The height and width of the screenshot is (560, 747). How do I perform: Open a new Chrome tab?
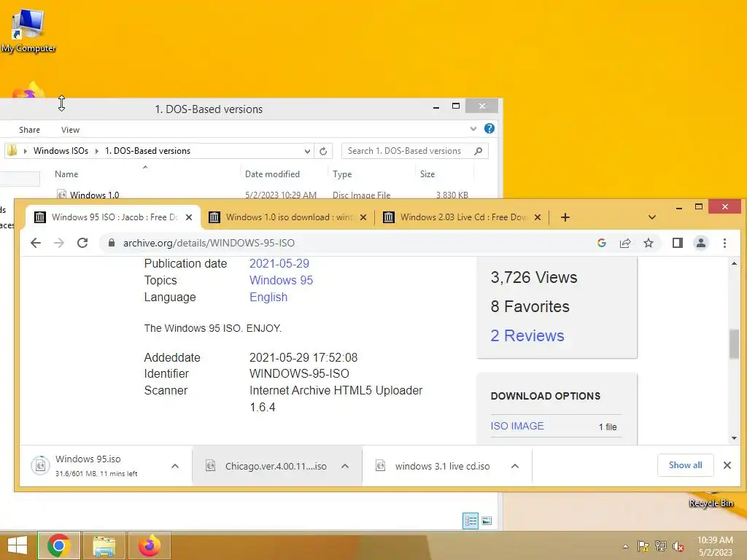(565, 217)
